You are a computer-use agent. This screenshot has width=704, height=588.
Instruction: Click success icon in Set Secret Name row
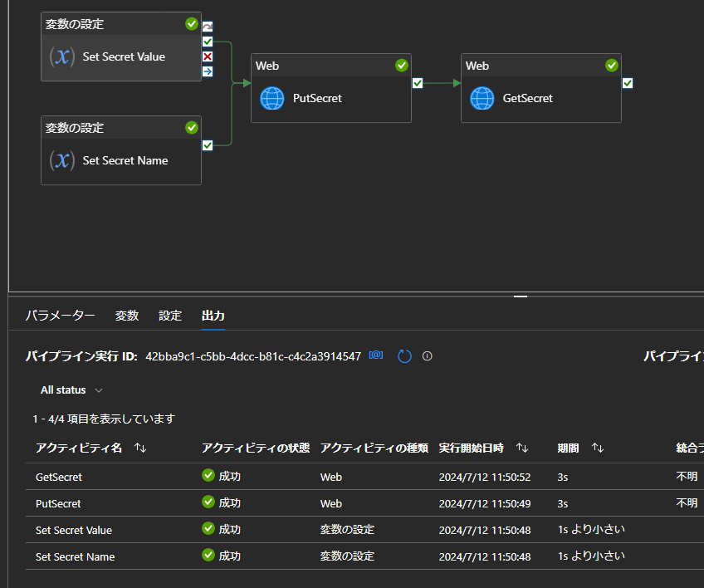point(208,555)
